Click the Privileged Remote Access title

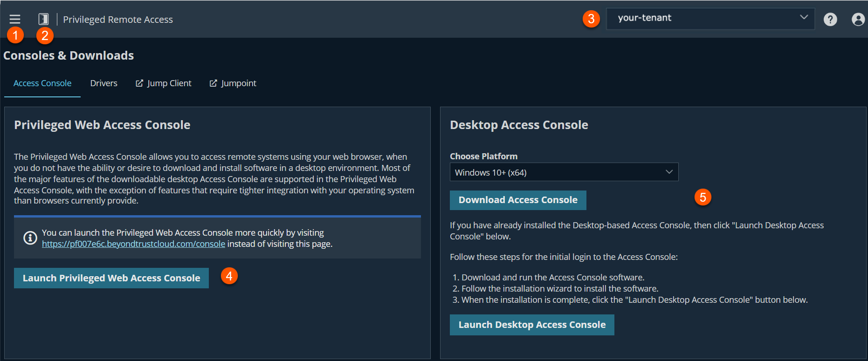click(x=118, y=19)
